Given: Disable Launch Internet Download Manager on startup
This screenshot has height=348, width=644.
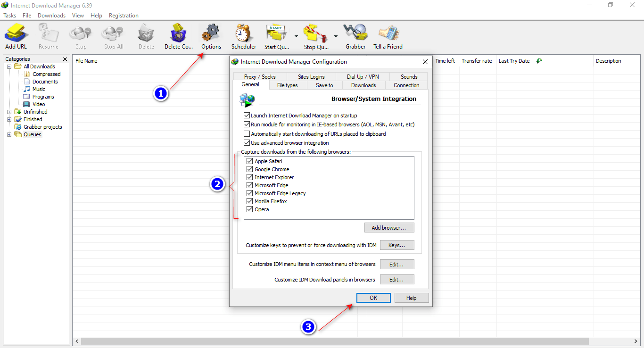Looking at the screenshot, I should click(x=247, y=116).
